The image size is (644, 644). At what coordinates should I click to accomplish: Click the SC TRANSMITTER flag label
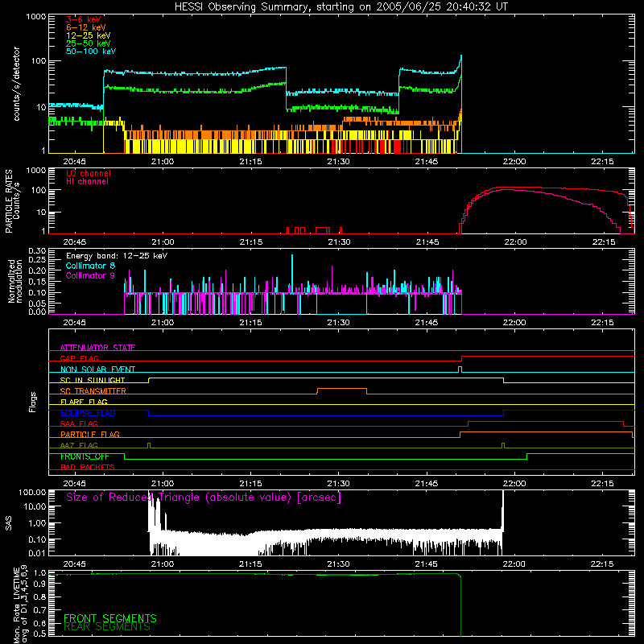coord(93,390)
